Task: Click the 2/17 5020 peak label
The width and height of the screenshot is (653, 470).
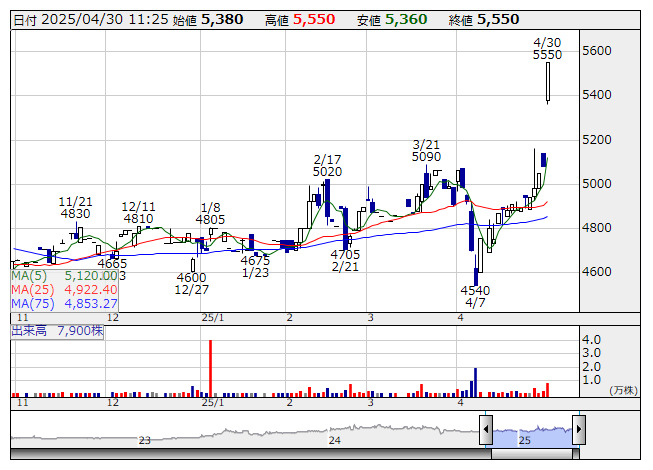Action: (x=327, y=166)
